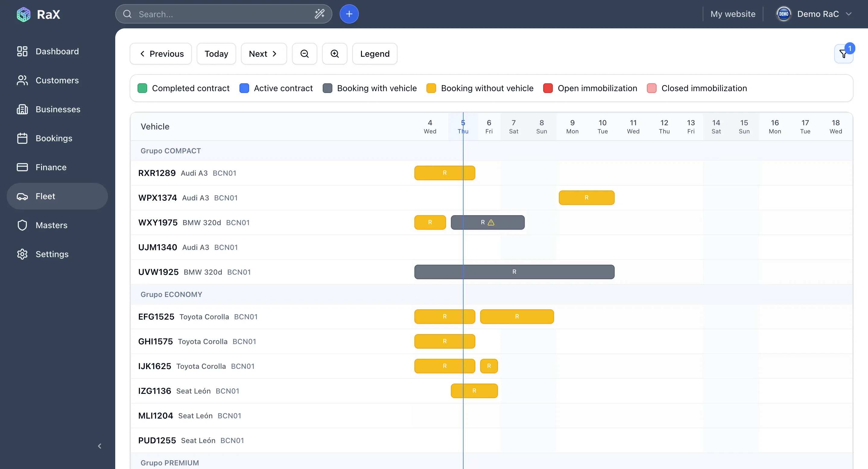Click the Demo RaC avatar
This screenshot has height=469, width=868.
(x=784, y=14)
